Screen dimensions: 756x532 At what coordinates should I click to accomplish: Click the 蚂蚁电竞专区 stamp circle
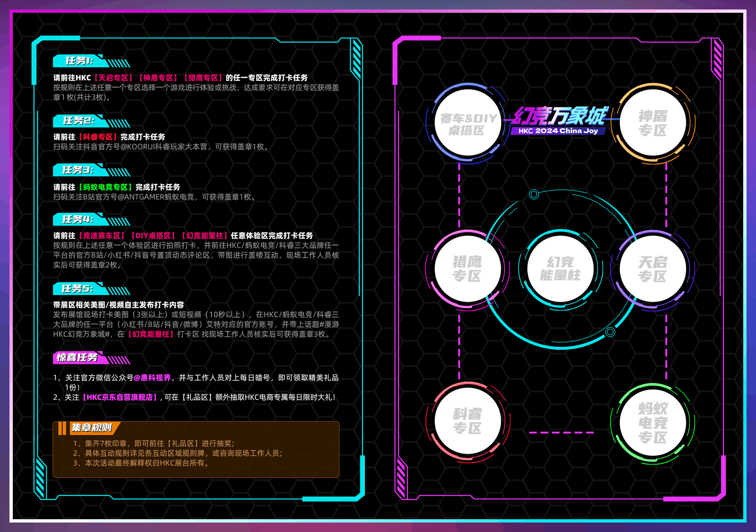pyautogui.click(x=653, y=422)
